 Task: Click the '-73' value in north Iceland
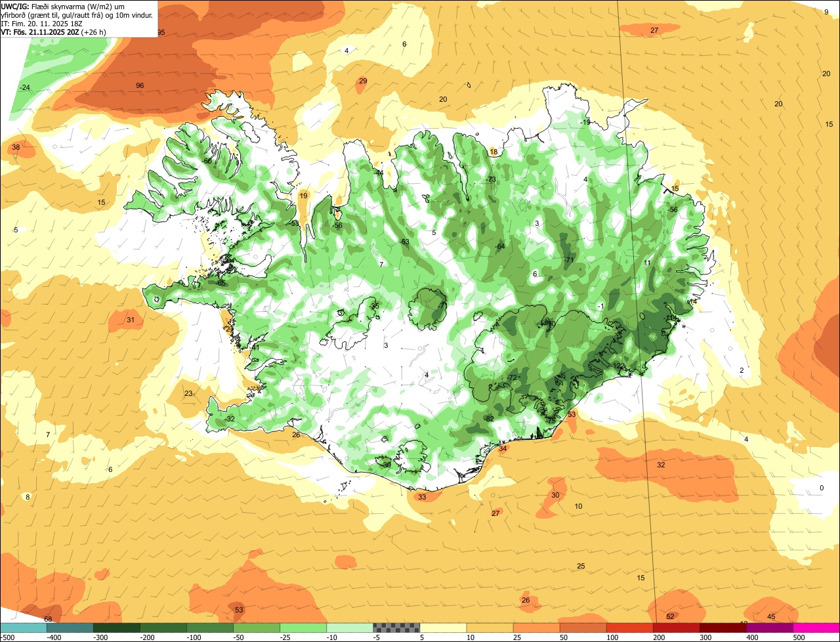491,179
